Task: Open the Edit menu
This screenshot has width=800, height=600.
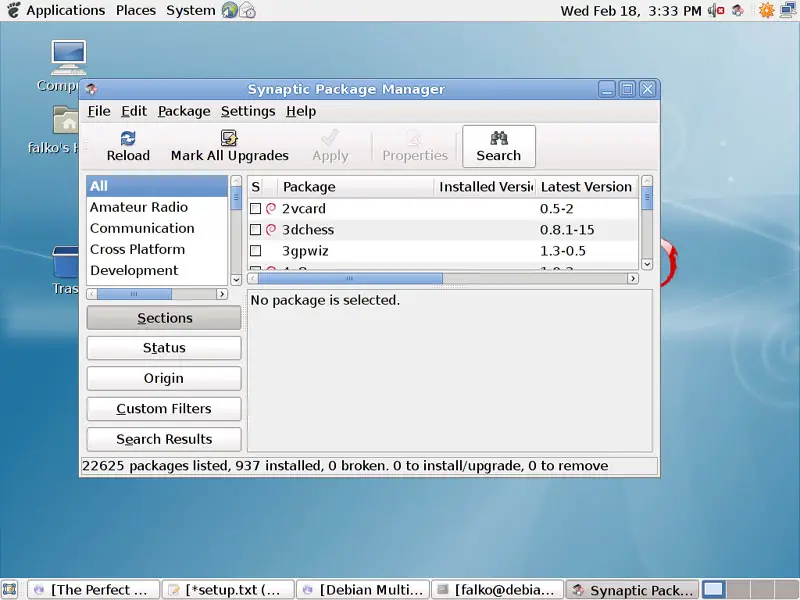Action: point(134,111)
